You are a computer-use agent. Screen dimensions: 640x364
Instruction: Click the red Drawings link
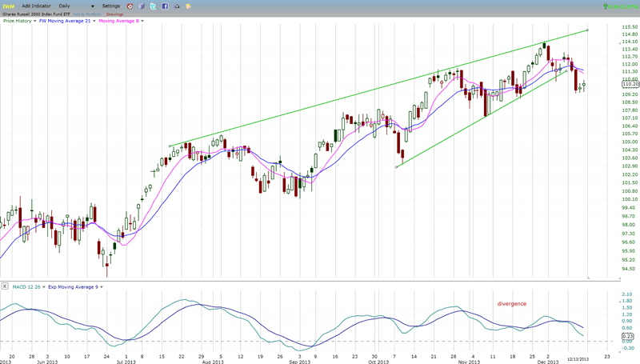[x=114, y=14]
